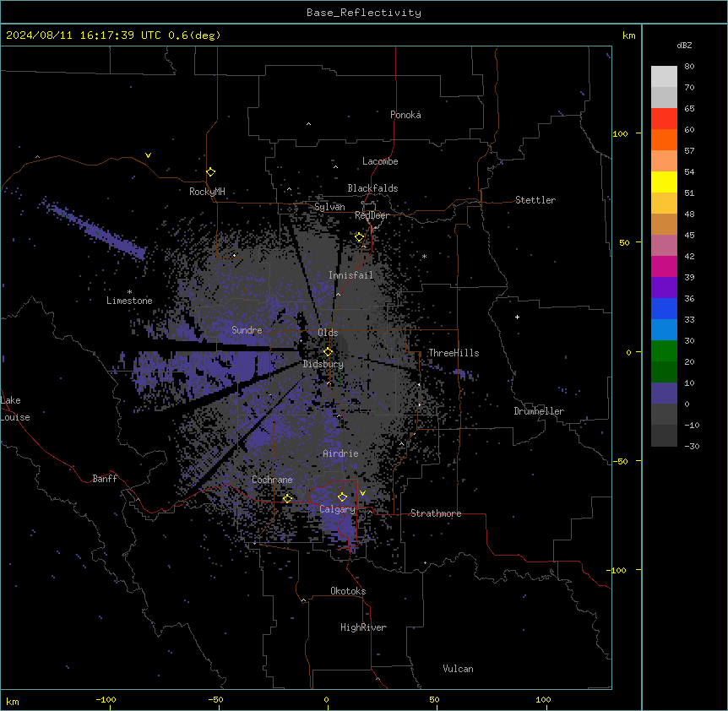Click the Sundre town label

point(247,330)
